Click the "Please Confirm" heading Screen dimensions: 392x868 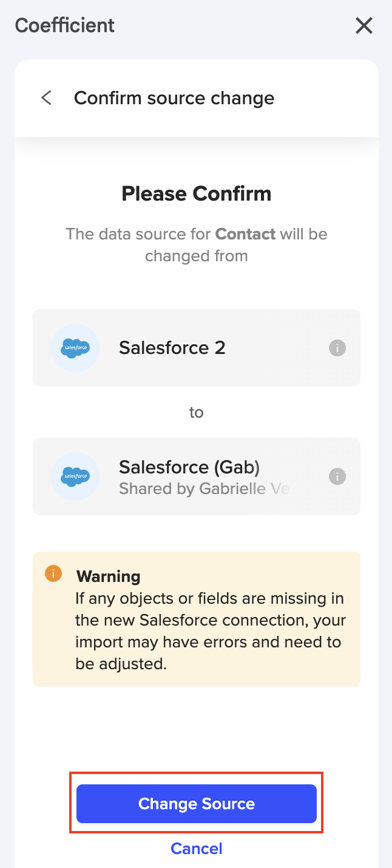click(x=197, y=194)
